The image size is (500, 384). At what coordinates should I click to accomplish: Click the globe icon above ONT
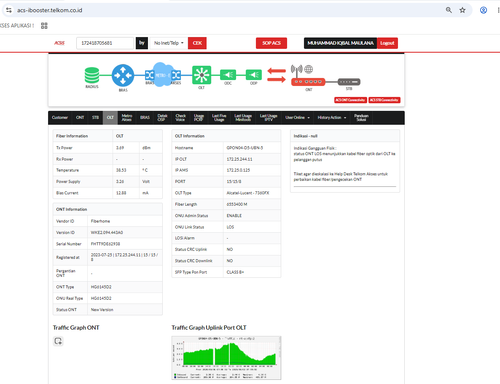[309, 69]
